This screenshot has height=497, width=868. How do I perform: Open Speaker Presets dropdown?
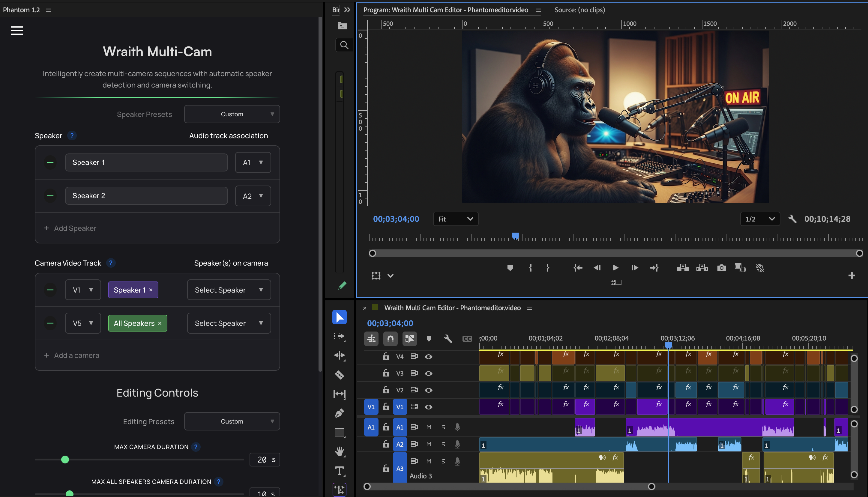(x=232, y=114)
